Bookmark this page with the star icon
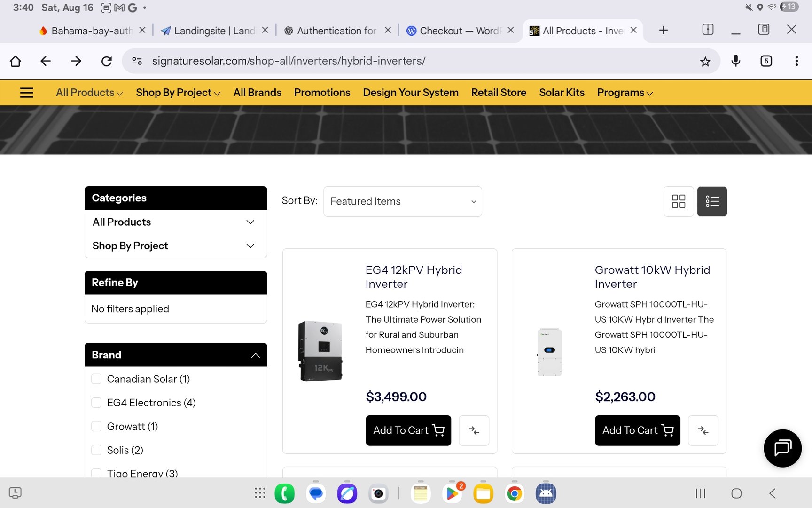 click(705, 61)
